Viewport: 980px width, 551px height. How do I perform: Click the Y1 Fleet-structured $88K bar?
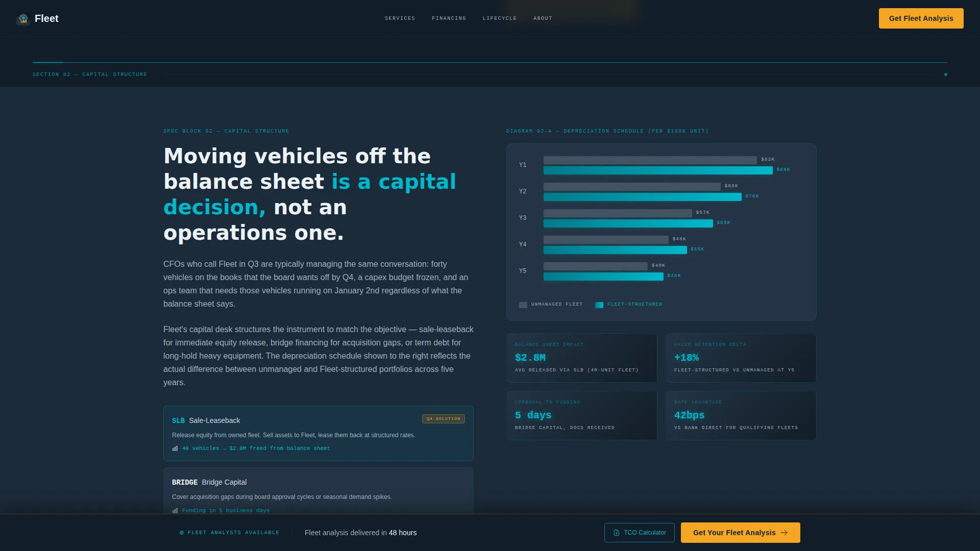(x=658, y=170)
